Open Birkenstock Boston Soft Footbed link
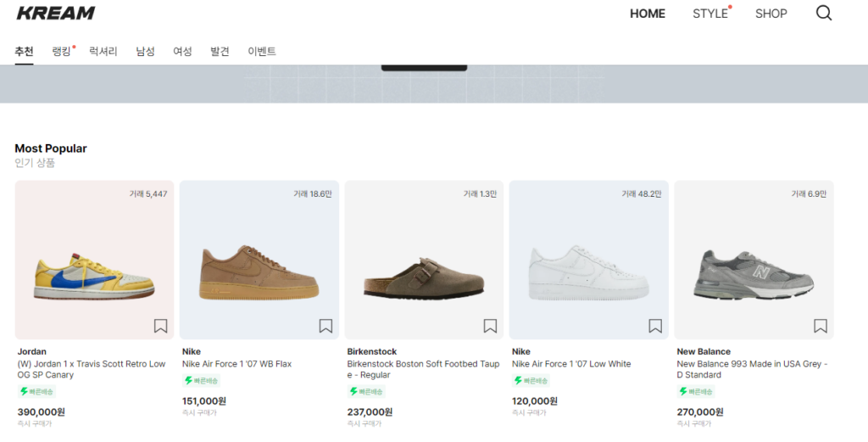 tap(423, 369)
